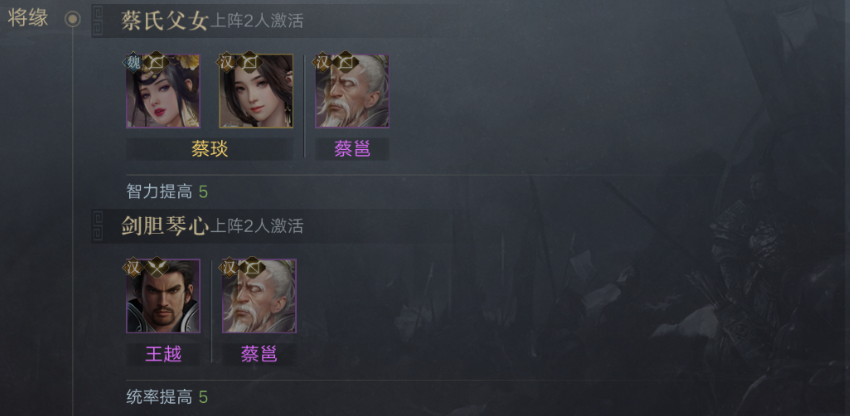Click the 蔡琰 name label

[x=210, y=149]
